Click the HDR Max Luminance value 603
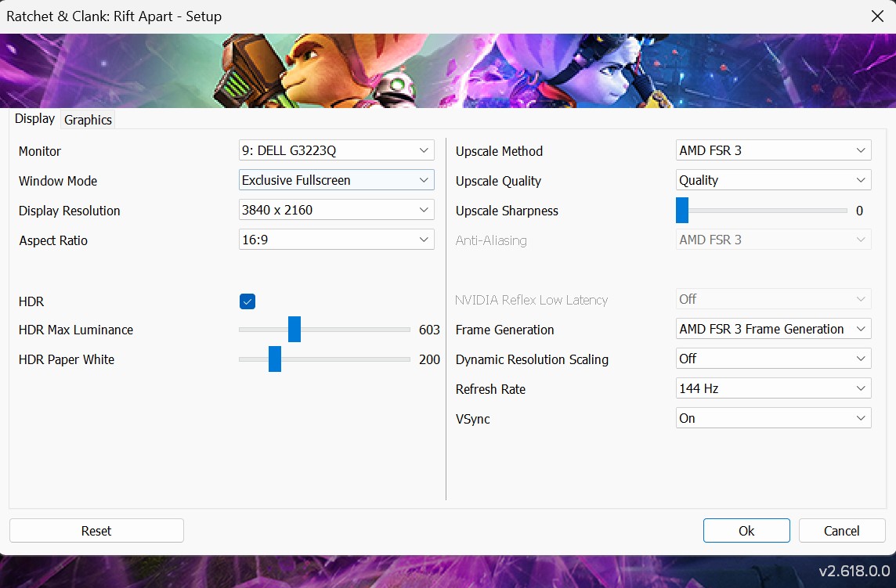The width and height of the screenshot is (896, 588). pyautogui.click(x=429, y=330)
